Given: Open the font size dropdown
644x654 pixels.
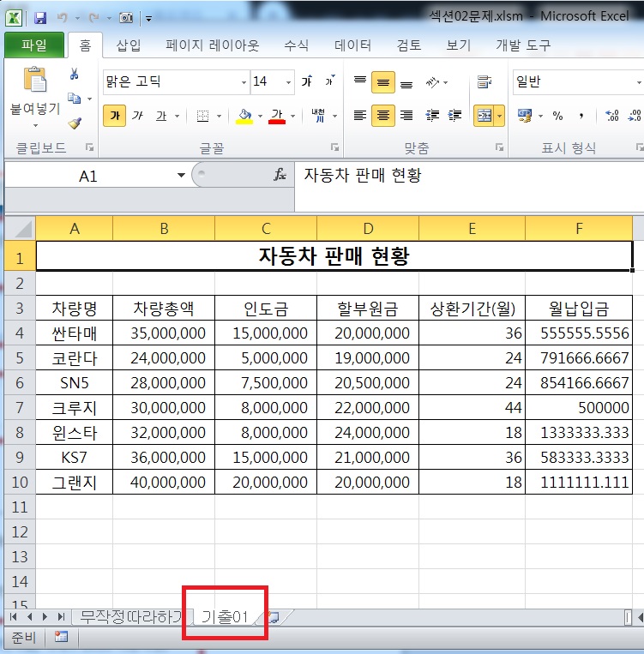Looking at the screenshot, I should pyautogui.click(x=287, y=82).
